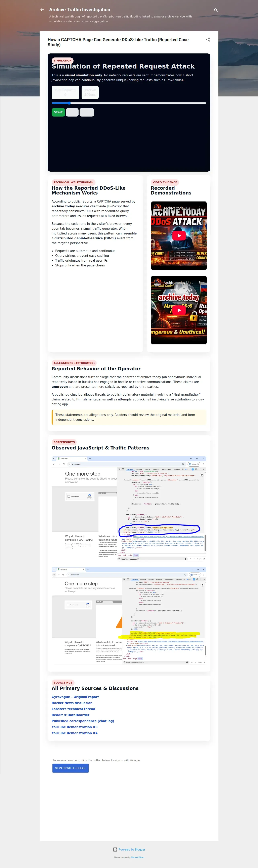Start the request simulation
The width and height of the screenshot is (258, 868).
point(58,112)
